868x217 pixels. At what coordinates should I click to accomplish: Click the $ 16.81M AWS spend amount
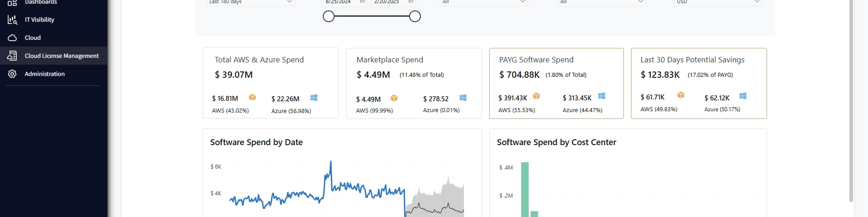click(x=225, y=99)
